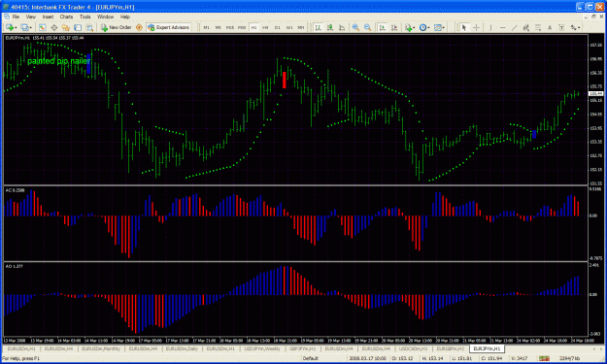Select Line Chart display mode
Viewport: 607px width, 364px height.
[342, 27]
